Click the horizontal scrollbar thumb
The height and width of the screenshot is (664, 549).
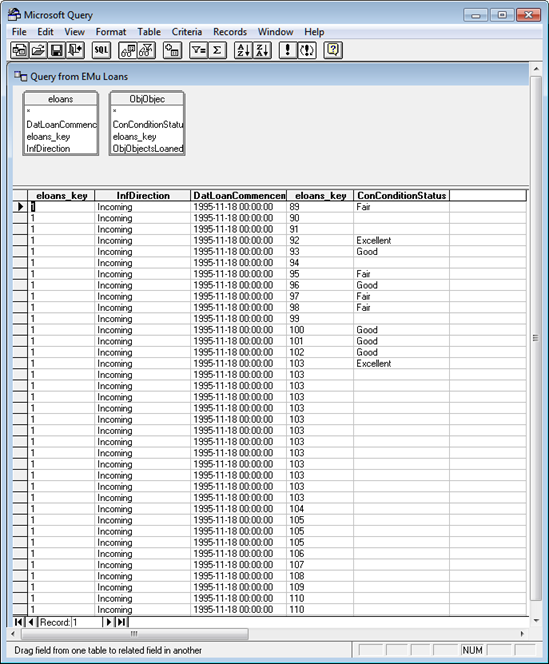134,634
